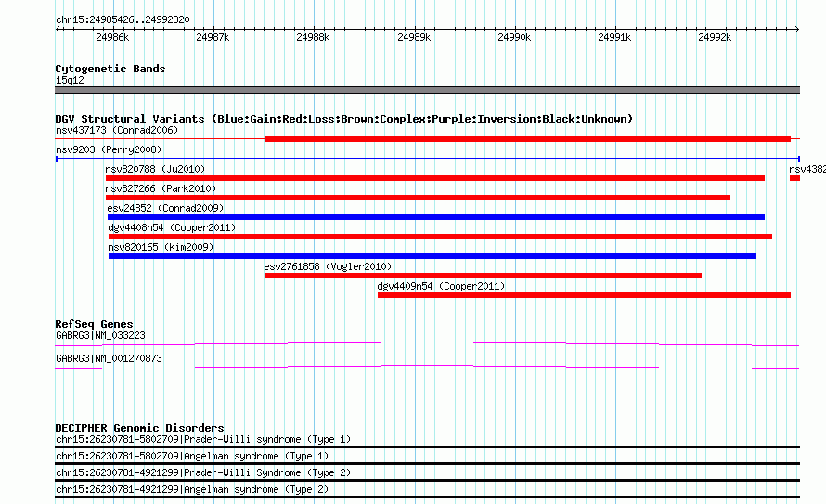Screen dimensions: 826x504
Task: Select the RefSeq Genes track title
Action: click(x=94, y=324)
